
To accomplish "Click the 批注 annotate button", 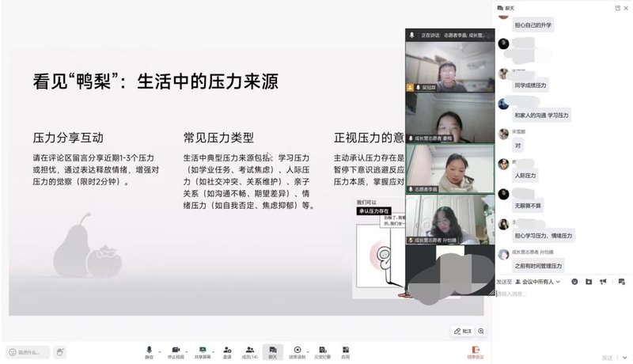I will (462, 331).
